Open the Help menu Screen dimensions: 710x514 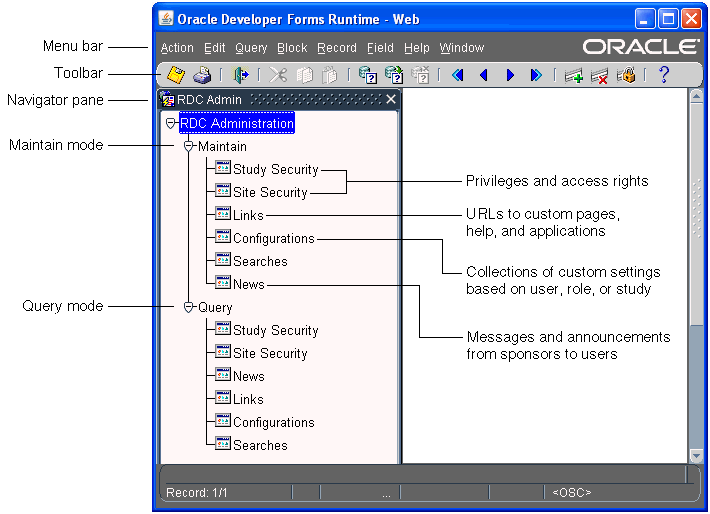pos(417,48)
